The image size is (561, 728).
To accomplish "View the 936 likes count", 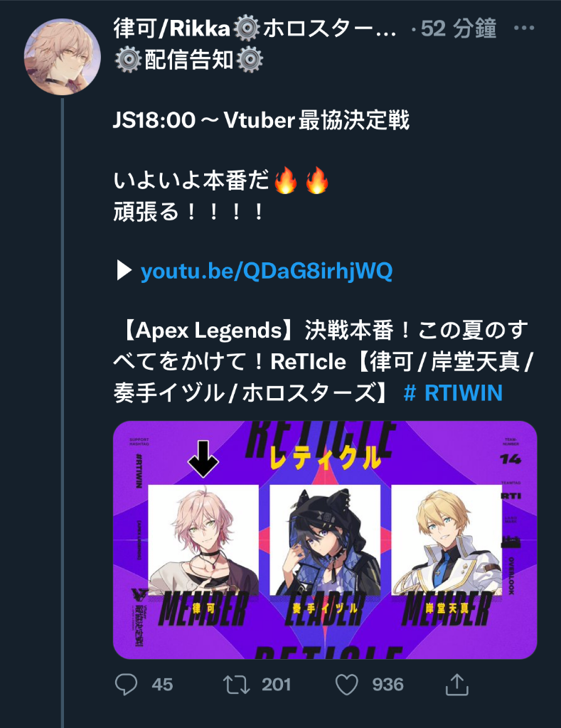I will click(x=388, y=685).
